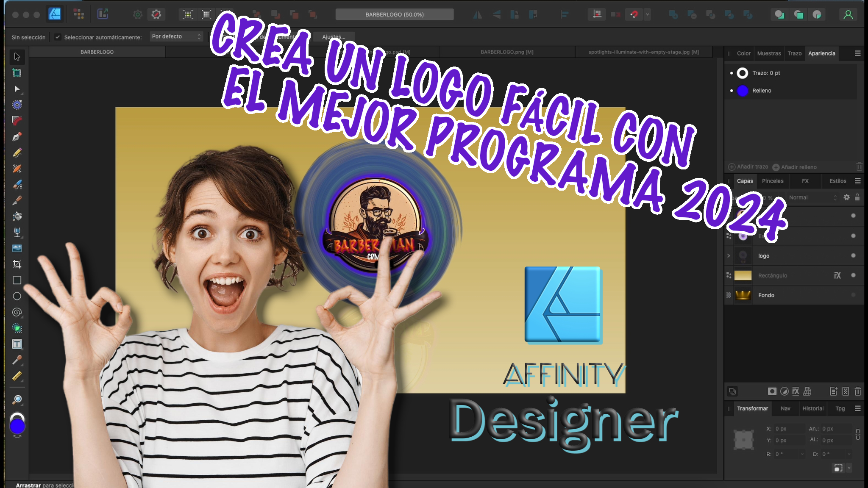
Task: Toggle the layer lock icon
Action: [857, 197]
